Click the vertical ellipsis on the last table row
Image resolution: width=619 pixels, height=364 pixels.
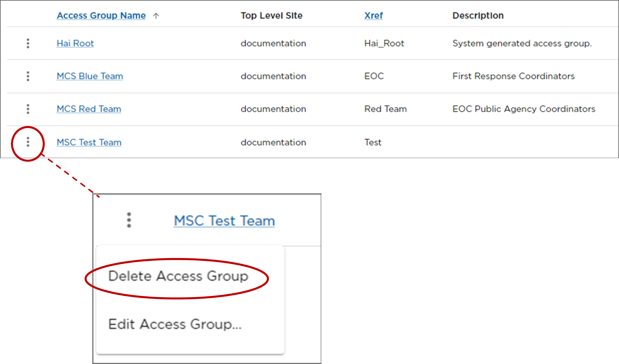tap(28, 142)
